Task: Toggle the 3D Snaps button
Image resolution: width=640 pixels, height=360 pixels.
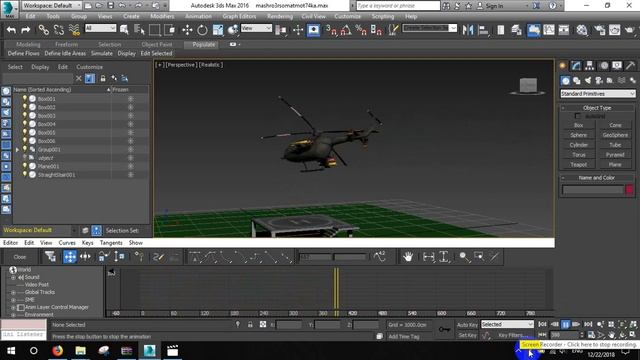Action: pos(331,30)
